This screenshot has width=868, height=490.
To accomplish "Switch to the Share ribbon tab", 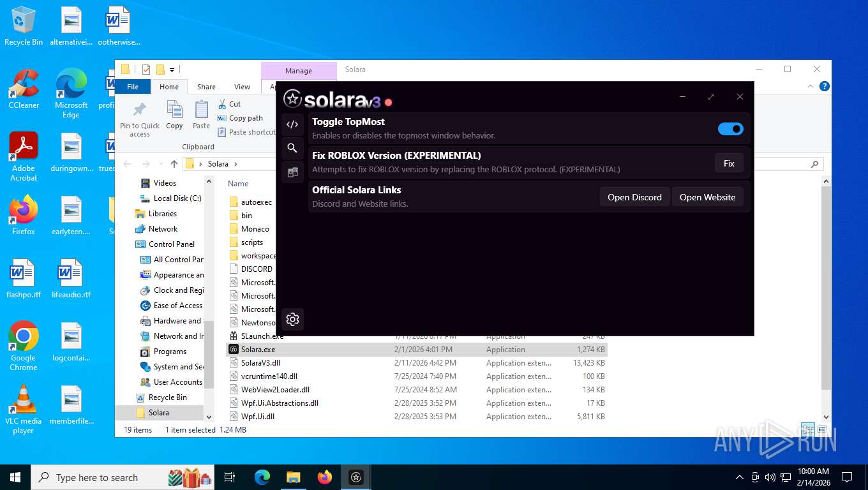I will 206,87.
